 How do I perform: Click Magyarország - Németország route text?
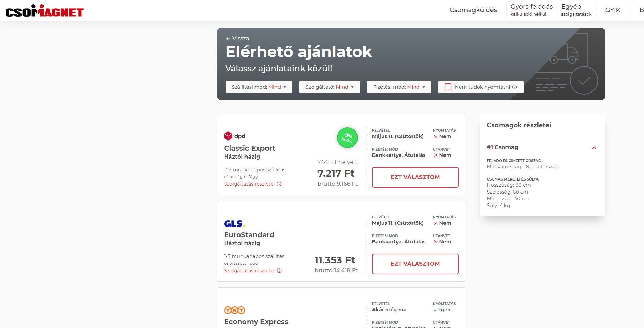click(x=523, y=167)
